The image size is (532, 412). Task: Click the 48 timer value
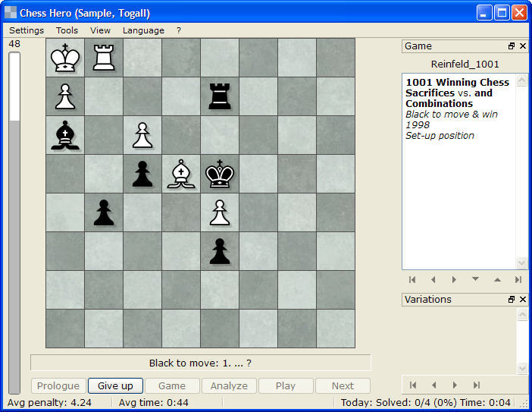[x=14, y=44]
